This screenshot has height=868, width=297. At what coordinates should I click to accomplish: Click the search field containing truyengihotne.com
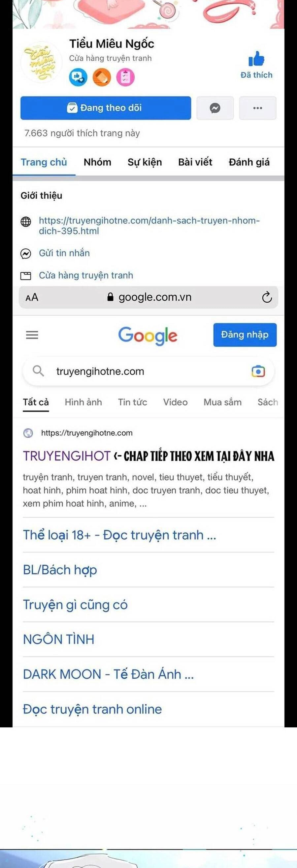[148, 371]
